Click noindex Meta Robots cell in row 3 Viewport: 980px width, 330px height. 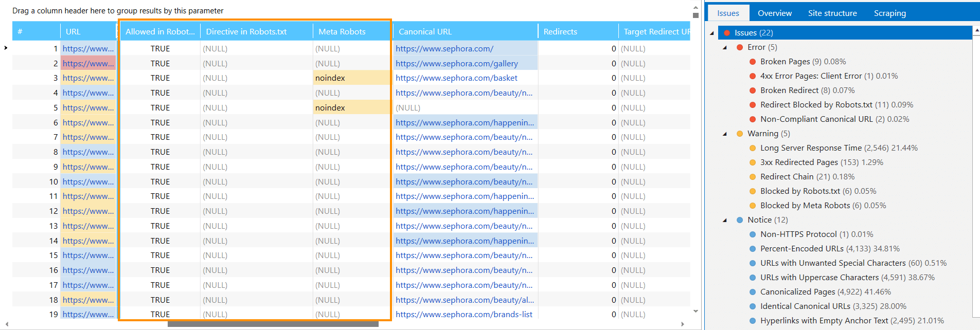click(352, 78)
